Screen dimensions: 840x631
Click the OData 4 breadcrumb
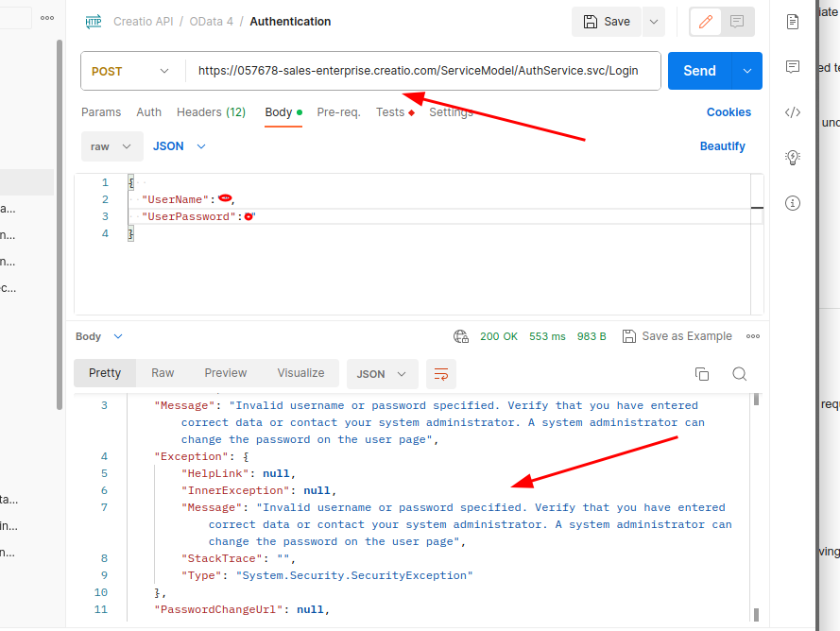pos(211,22)
